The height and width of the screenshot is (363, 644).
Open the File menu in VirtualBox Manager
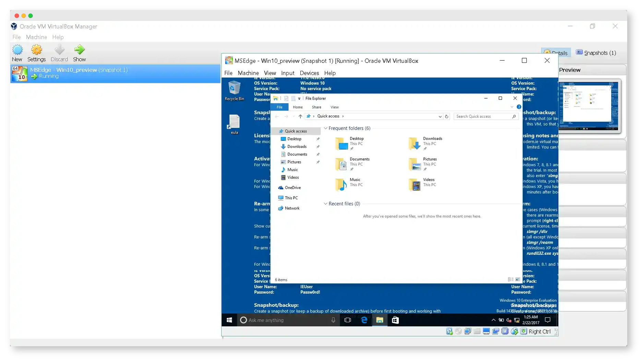[x=16, y=37]
